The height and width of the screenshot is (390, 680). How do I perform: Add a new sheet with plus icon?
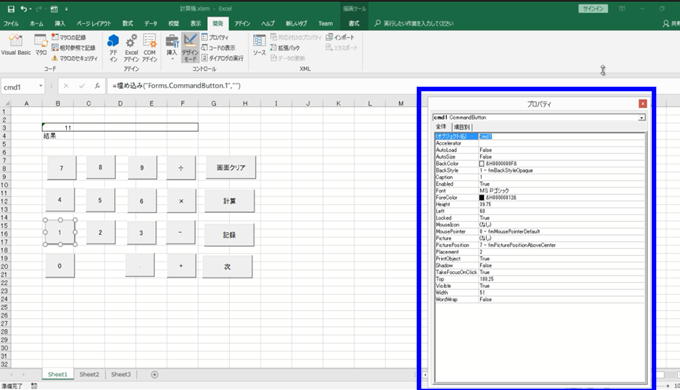pos(154,374)
